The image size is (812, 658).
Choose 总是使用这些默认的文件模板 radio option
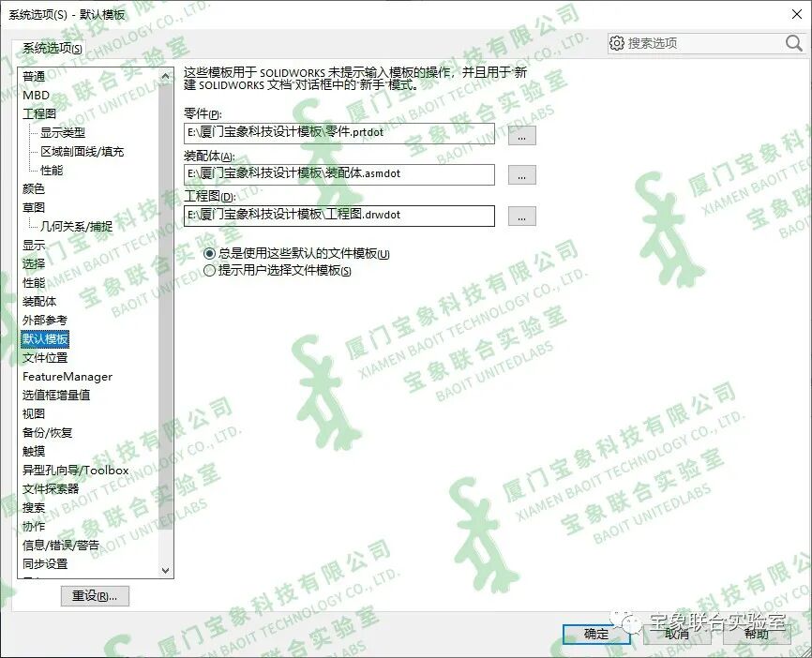[296, 254]
